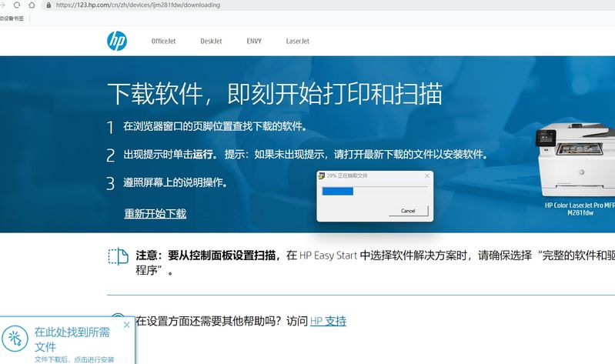Screen dimensions: 615x364
Task: Click the printer's touchscreen panel in the photo
Action: 546,139
